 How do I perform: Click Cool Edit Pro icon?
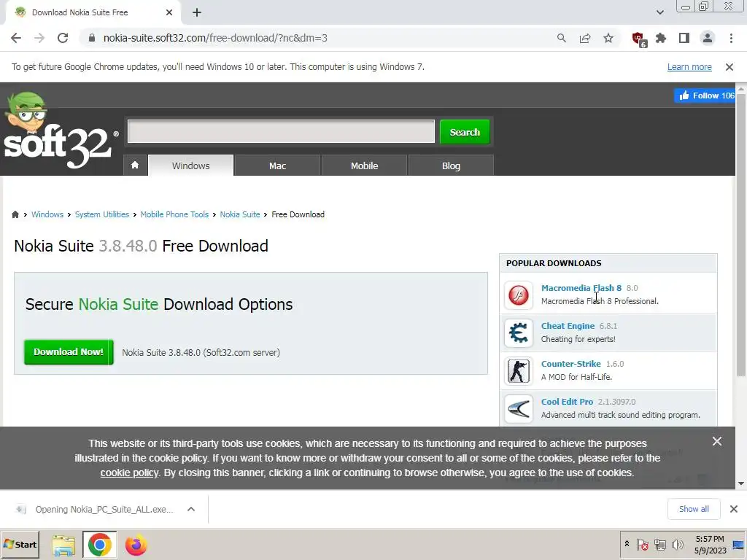click(519, 408)
